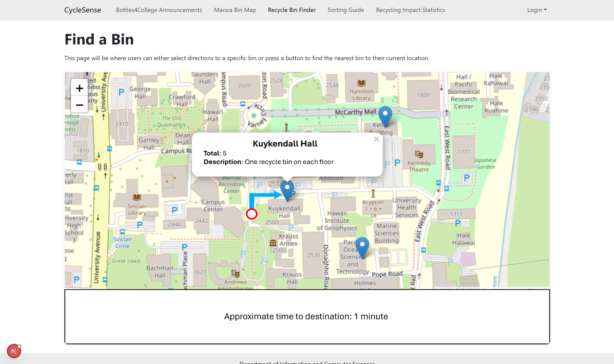Screen dimensions: 614x364
Task: Click the CycleSense brand link
Action: [x=83, y=10]
